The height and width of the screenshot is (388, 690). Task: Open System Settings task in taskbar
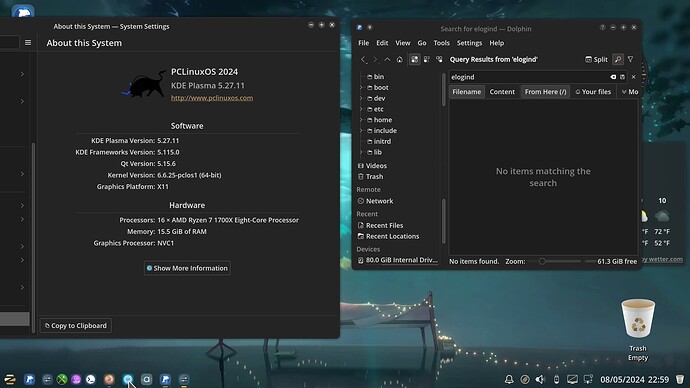[184, 379]
